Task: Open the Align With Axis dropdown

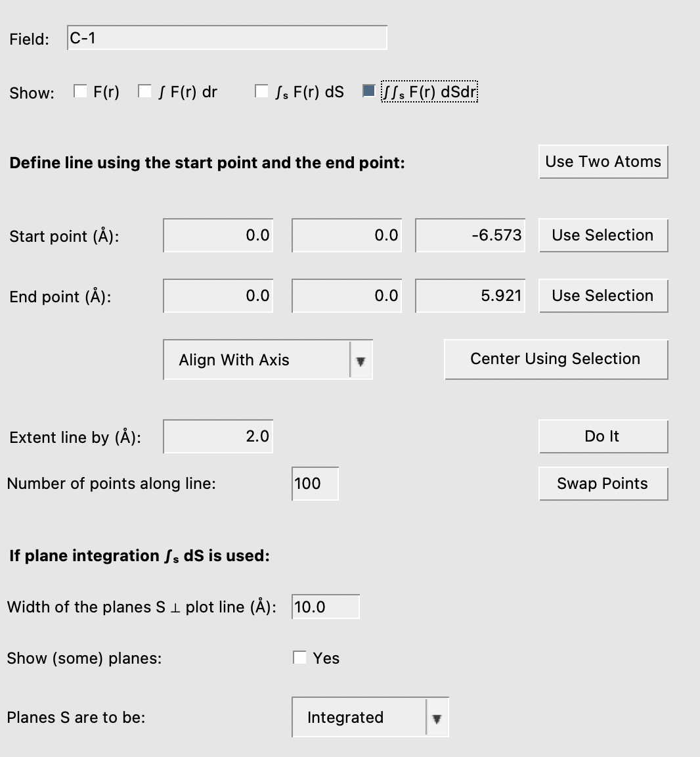Action: click(x=256, y=359)
